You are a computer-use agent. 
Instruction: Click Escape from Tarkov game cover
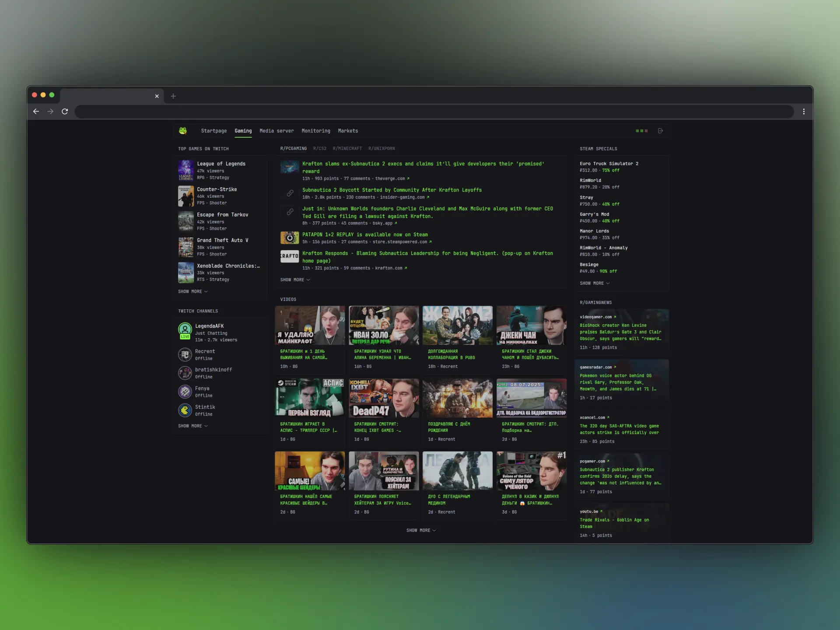(x=185, y=221)
